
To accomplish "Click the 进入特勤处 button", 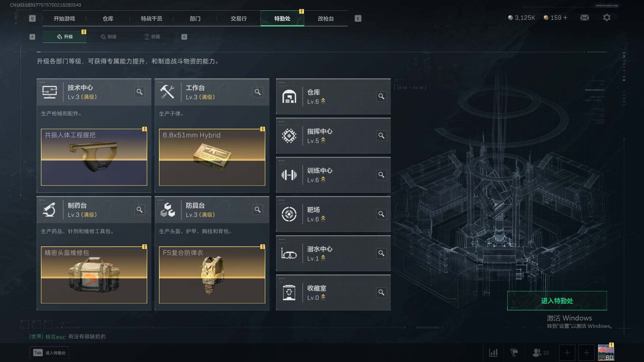I will point(557,301).
